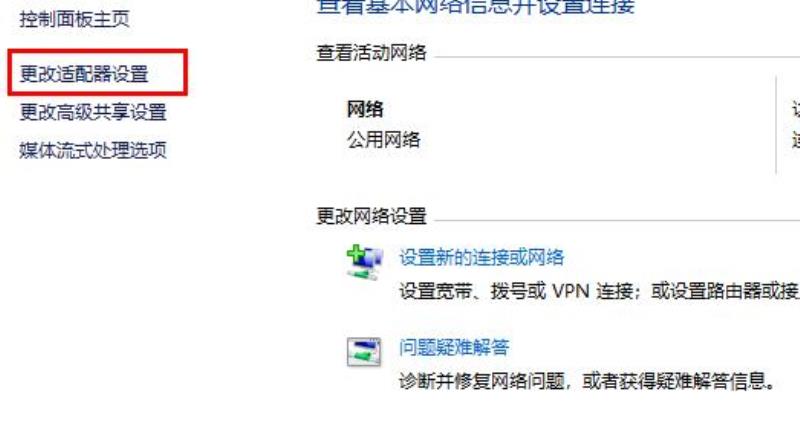Select 媒体流式处理选项
The image size is (800, 440).
(93, 150)
